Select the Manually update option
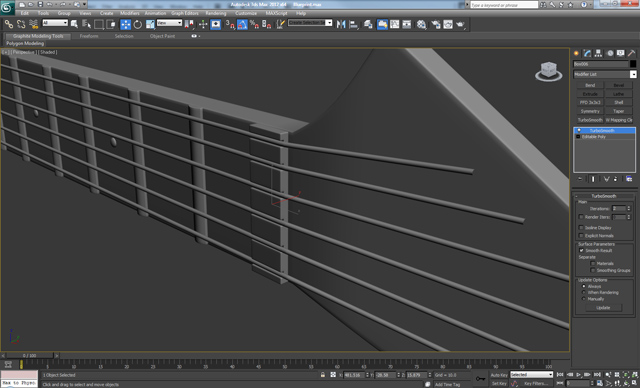Image resolution: width=640 pixels, height=388 pixels. pyautogui.click(x=584, y=299)
